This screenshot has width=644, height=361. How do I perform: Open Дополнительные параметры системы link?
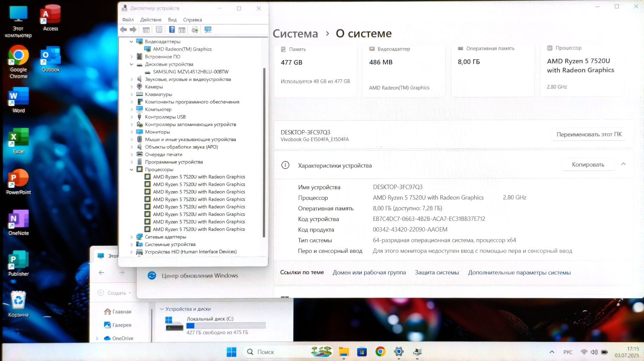click(519, 272)
